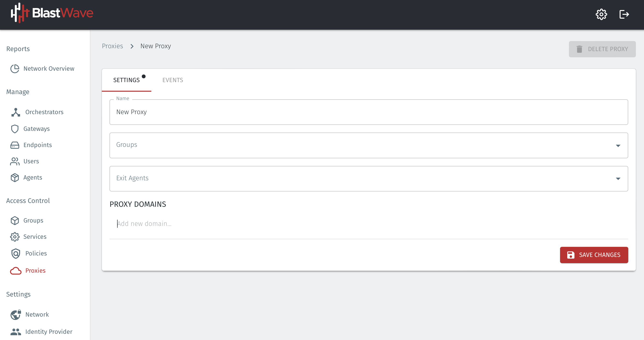Open the Exit Agents dropdown
The width and height of the screenshot is (644, 340).
[369, 179]
